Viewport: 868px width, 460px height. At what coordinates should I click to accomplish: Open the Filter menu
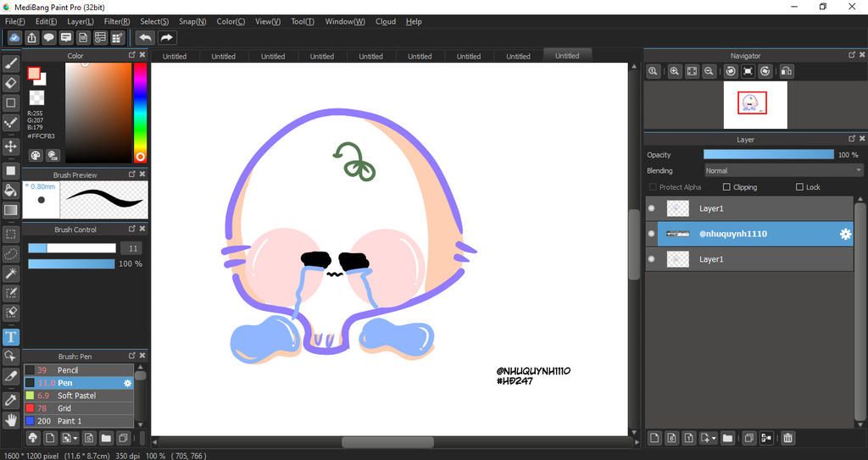click(117, 21)
